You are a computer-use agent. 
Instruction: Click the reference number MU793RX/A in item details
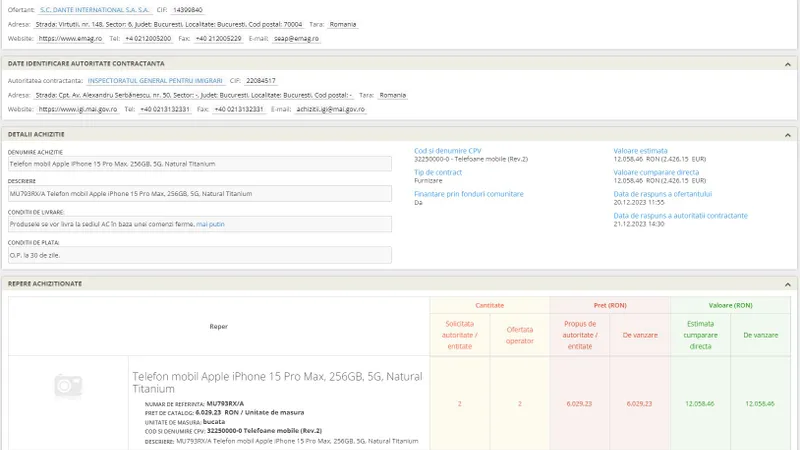225,404
